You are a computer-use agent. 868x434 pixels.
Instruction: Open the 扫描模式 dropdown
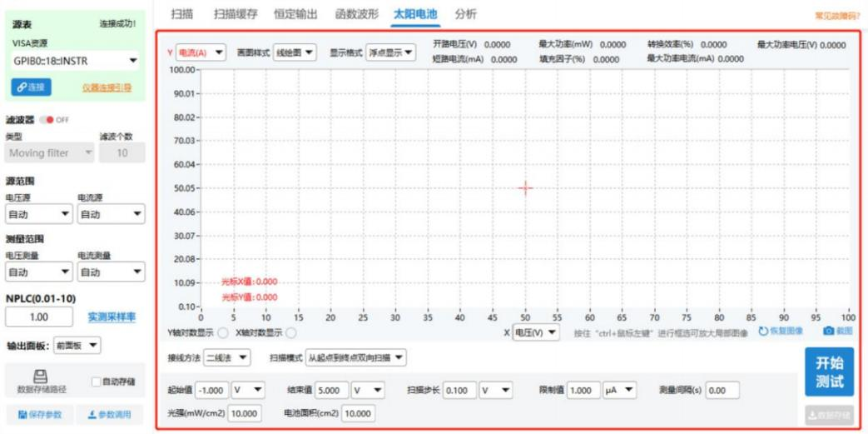[x=356, y=358]
